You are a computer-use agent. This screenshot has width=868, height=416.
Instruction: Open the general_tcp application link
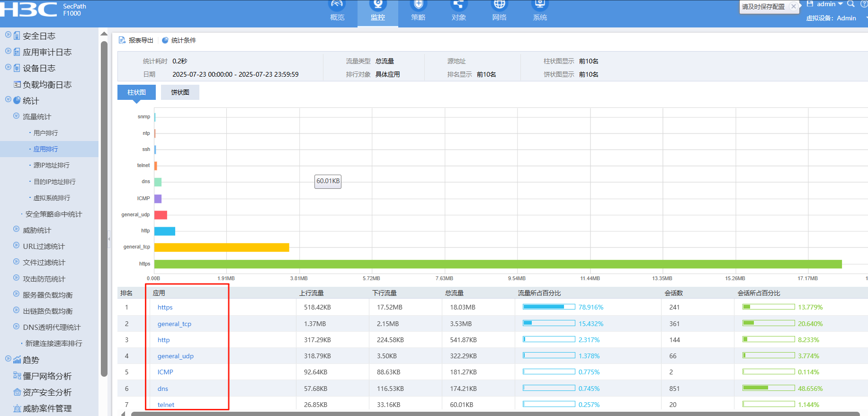[x=174, y=324]
